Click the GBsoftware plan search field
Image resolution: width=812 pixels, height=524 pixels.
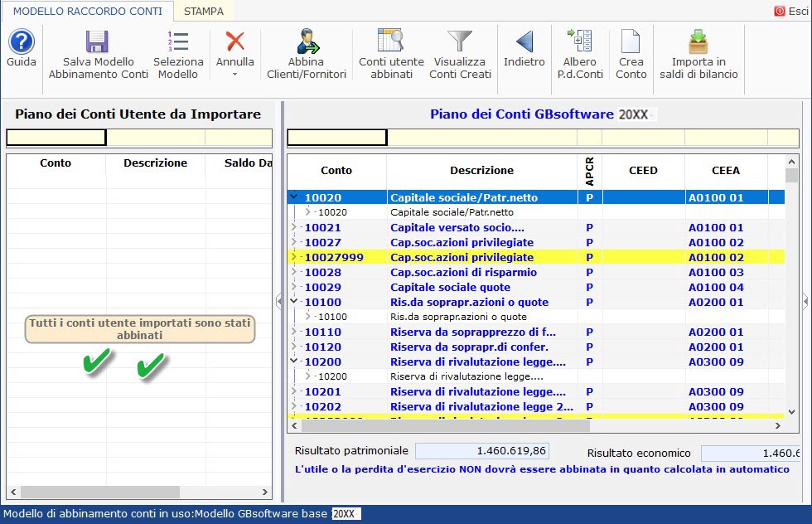[336, 138]
